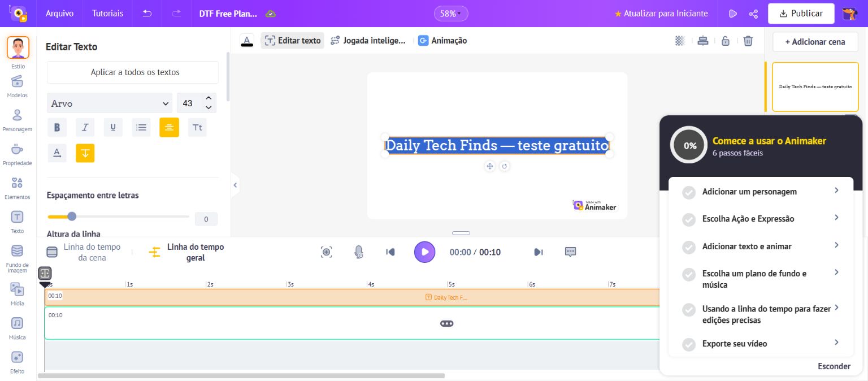Viewport: 868px width, 381px height.
Task: Click the camera focus icon in the timeline bar
Action: [x=326, y=252]
